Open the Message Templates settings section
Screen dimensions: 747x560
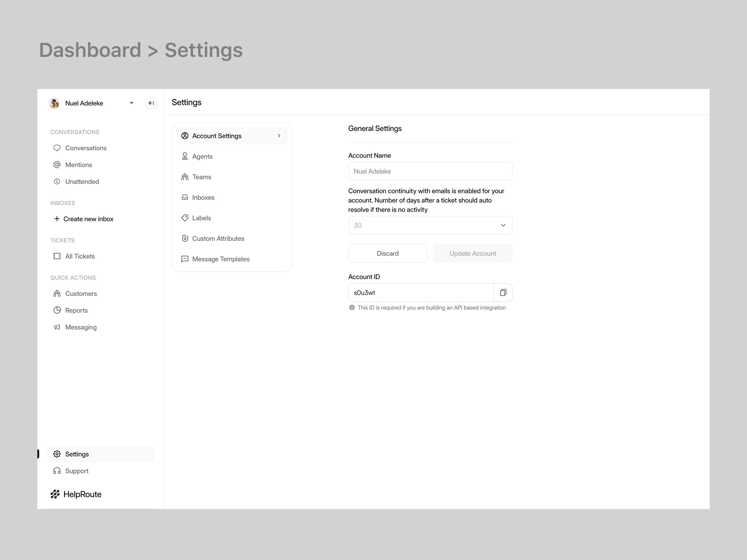click(x=220, y=259)
